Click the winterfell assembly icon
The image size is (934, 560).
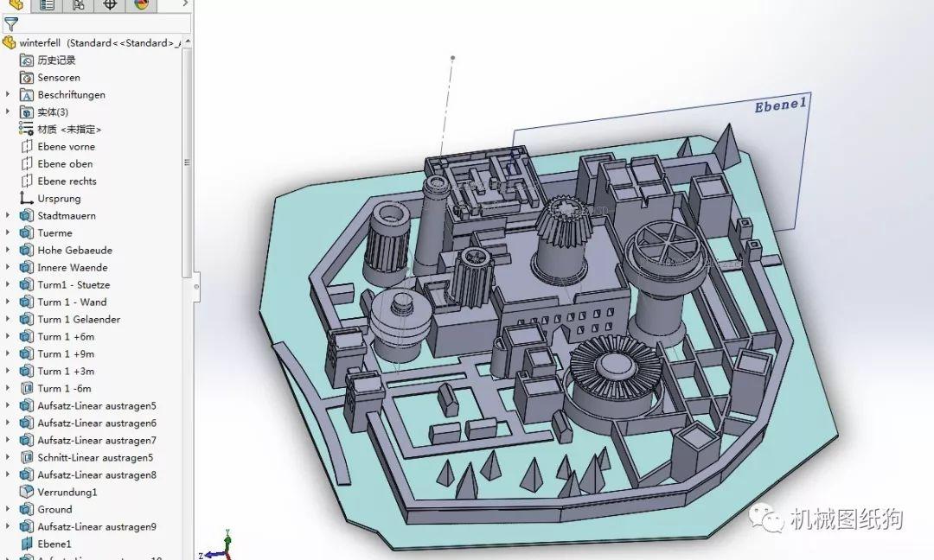(9, 41)
